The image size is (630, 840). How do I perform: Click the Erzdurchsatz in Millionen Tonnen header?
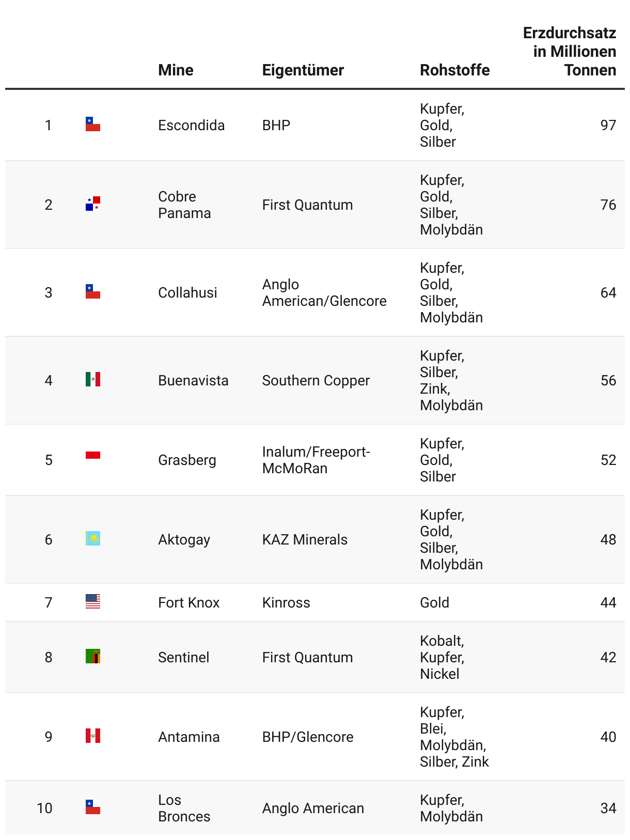point(570,52)
